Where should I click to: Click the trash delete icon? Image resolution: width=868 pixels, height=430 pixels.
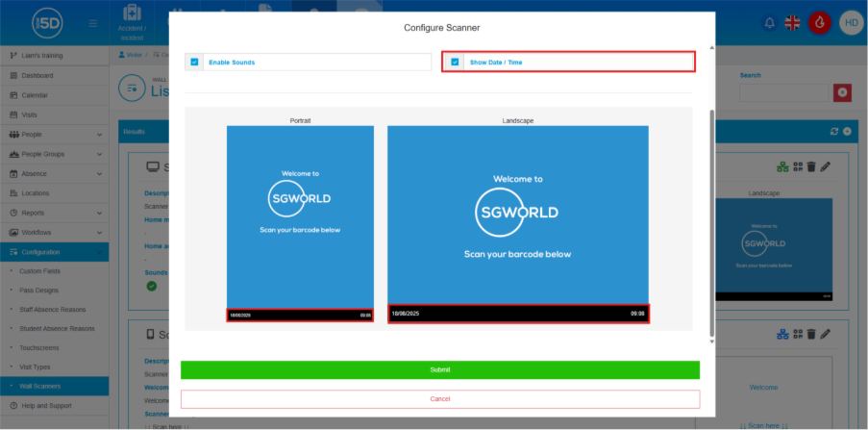tap(811, 166)
